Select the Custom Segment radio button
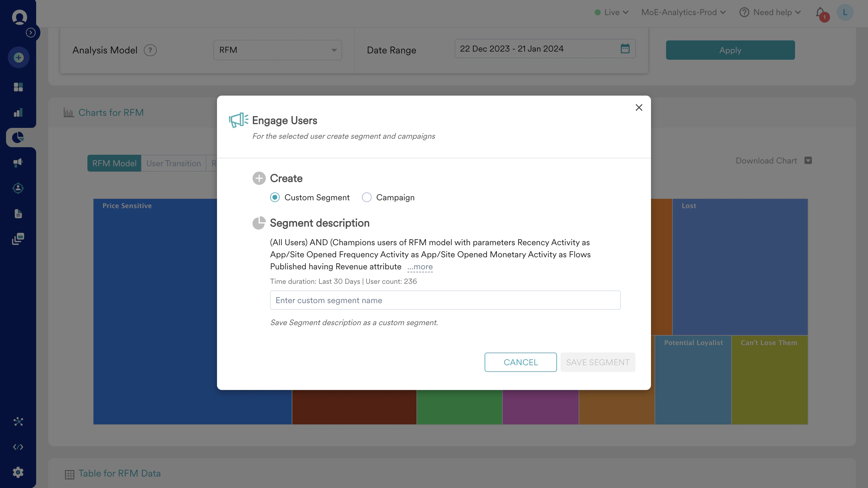The image size is (868, 488). [x=275, y=197]
